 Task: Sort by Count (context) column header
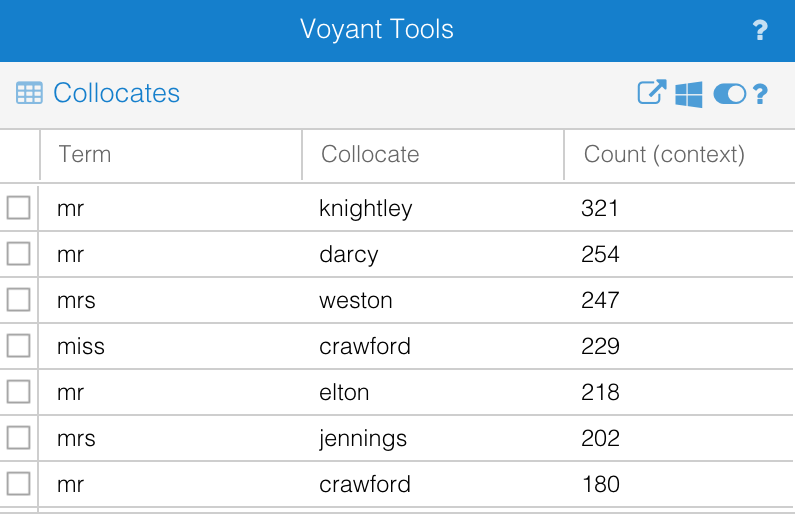pyautogui.click(x=664, y=154)
